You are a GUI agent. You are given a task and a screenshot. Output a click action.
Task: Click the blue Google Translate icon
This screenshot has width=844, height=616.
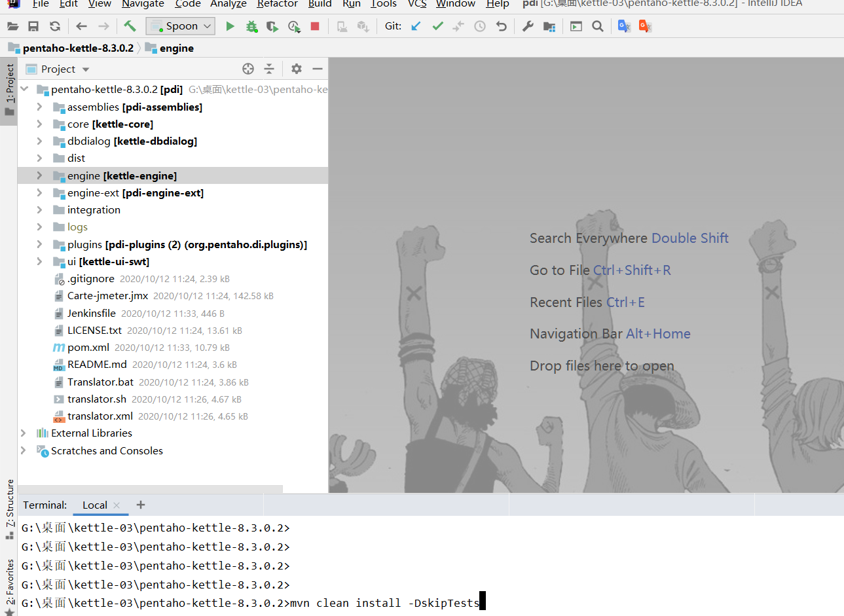tap(624, 26)
